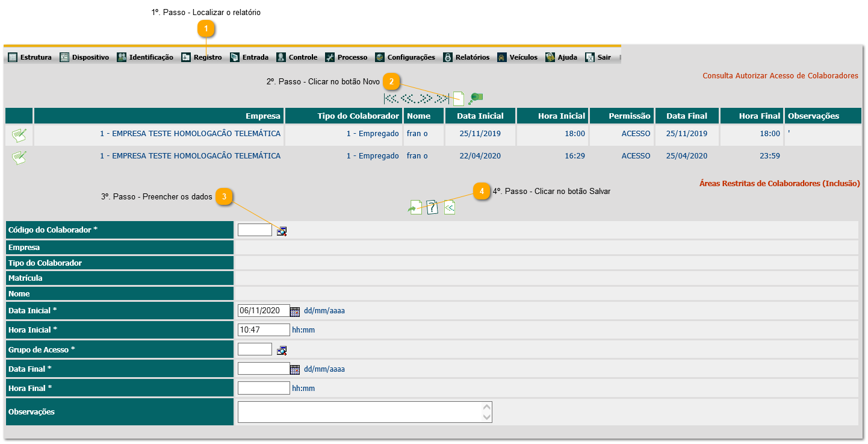Image resolution: width=868 pixels, height=444 pixels.
Task: Focus the empty Hora Final field
Action: pyautogui.click(x=264, y=387)
